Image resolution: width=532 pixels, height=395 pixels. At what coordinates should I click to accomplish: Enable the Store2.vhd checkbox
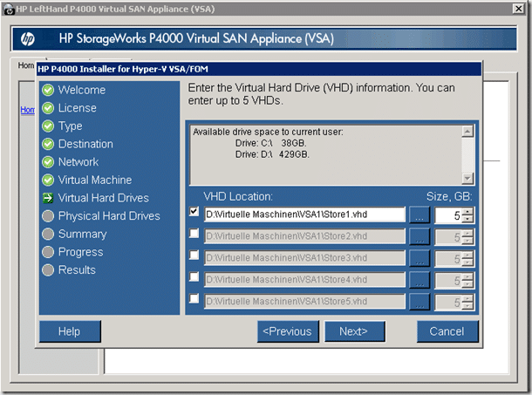194,234
